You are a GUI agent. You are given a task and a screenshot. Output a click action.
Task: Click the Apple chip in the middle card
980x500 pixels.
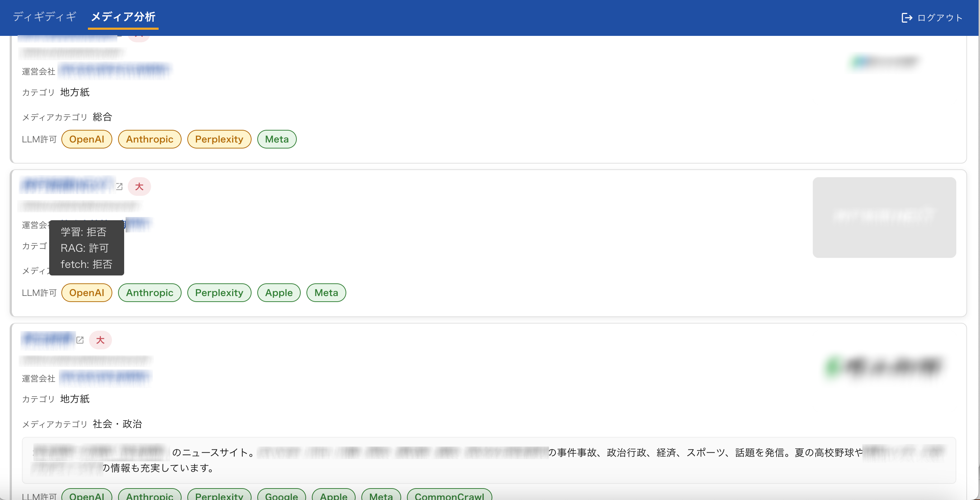pyautogui.click(x=279, y=293)
